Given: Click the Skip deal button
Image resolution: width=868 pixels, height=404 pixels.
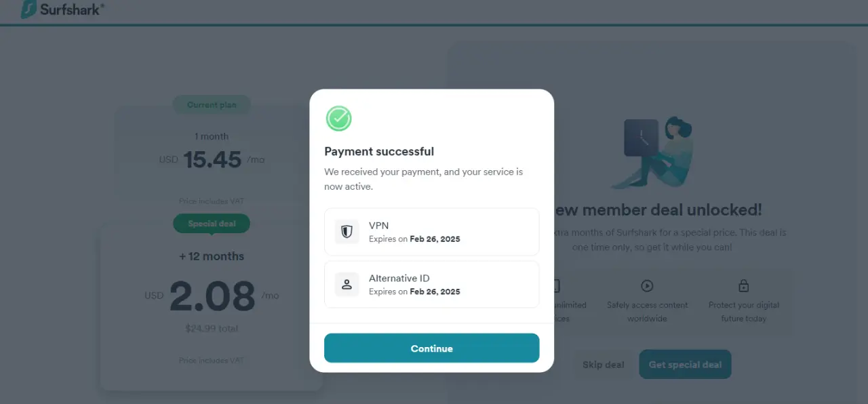Looking at the screenshot, I should 603,364.
